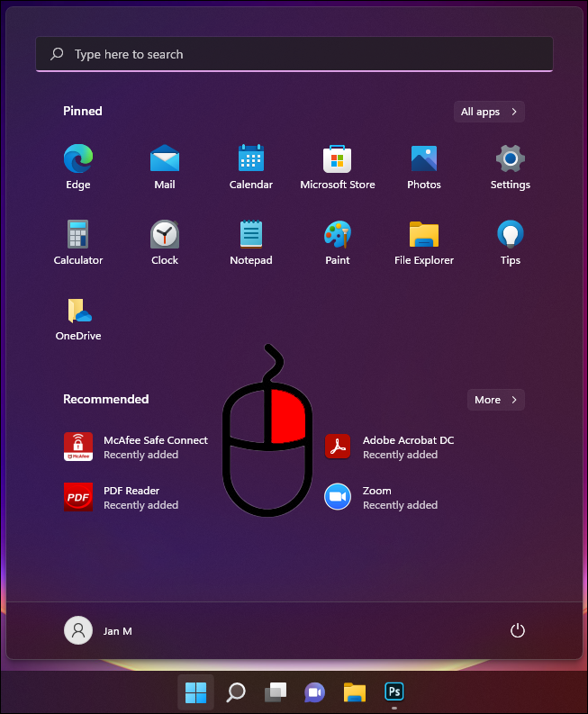This screenshot has width=588, height=714.
Task: Click 'Recently added' under PDF Reader
Action: [x=140, y=505]
